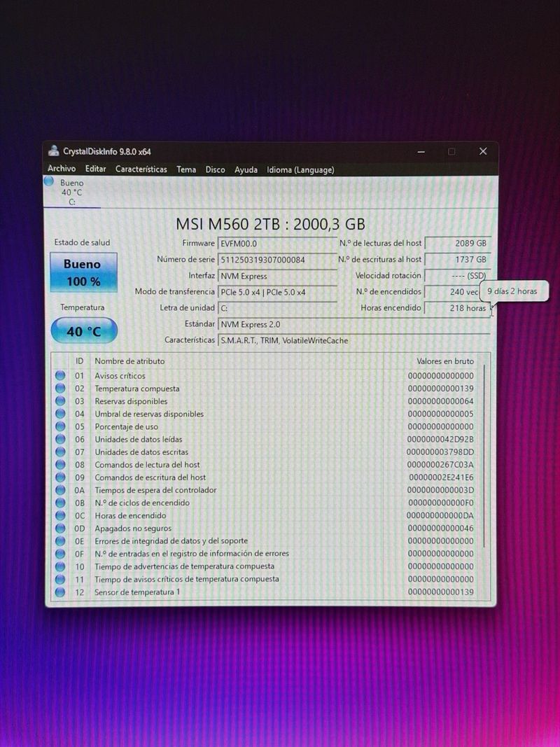Click status circle of Unidades de datos leídas
The image size is (560, 747).
[x=60, y=439]
